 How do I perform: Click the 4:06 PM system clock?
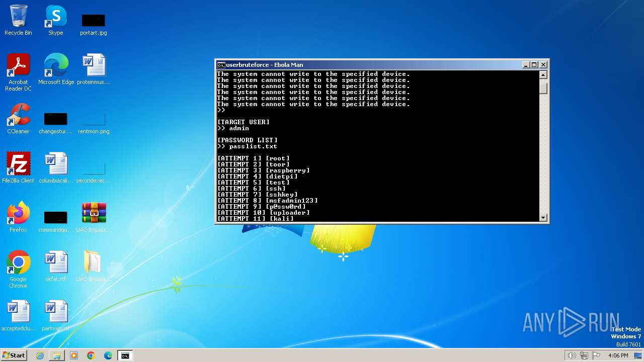tap(618, 355)
